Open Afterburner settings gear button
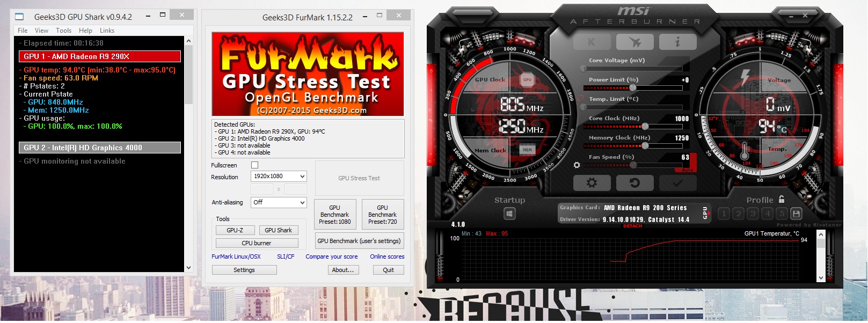 tap(592, 183)
